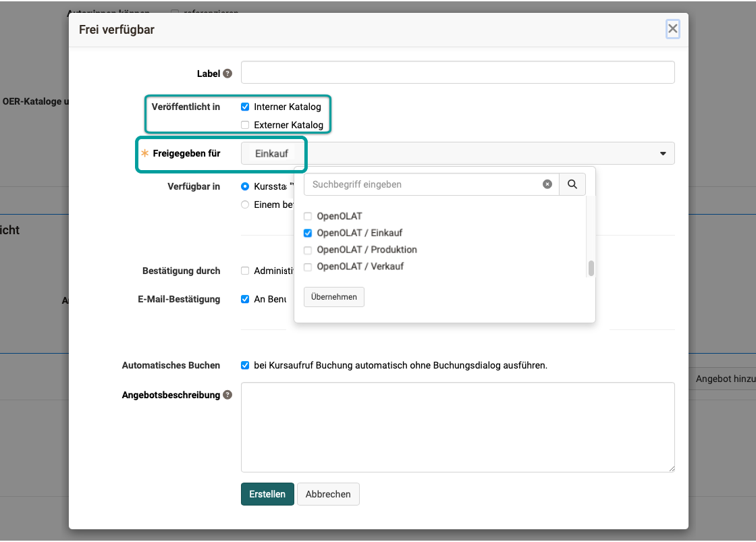Click into the Label text field
The image size is (756, 542).
coord(458,72)
